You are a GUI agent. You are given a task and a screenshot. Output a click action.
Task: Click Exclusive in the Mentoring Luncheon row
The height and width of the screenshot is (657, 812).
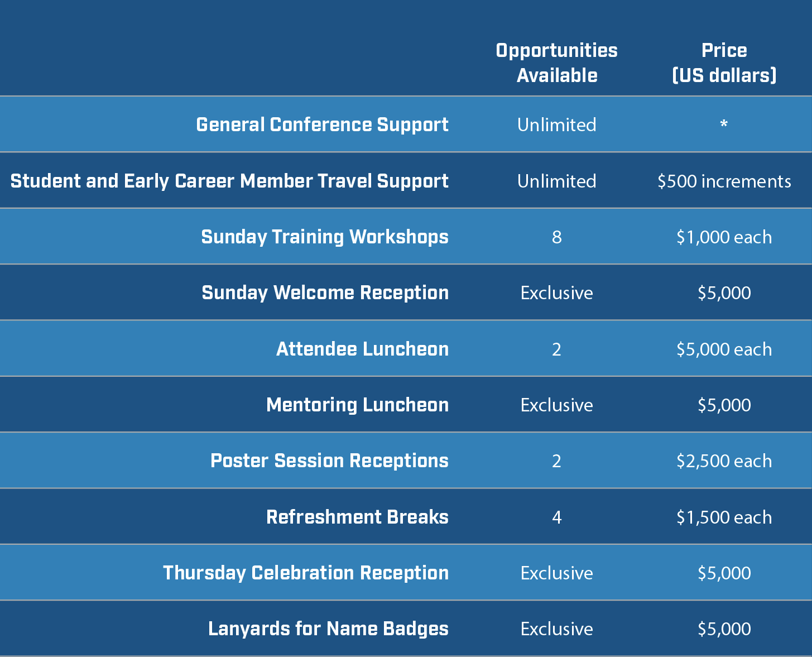tap(557, 405)
